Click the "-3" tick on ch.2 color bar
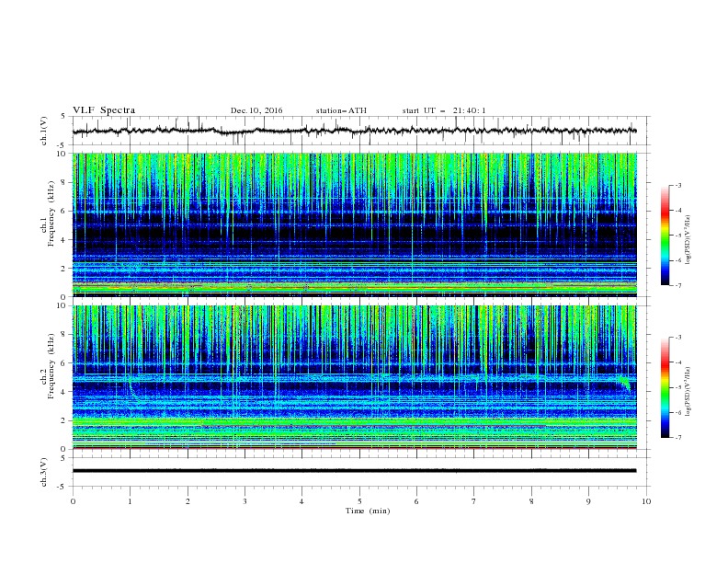The image size is (728, 563). 677,338
